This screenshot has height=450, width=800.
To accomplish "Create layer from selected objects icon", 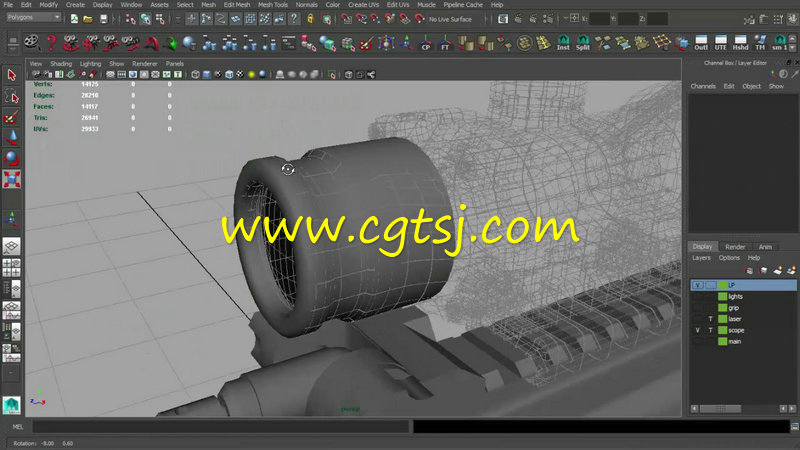I will [x=791, y=270].
